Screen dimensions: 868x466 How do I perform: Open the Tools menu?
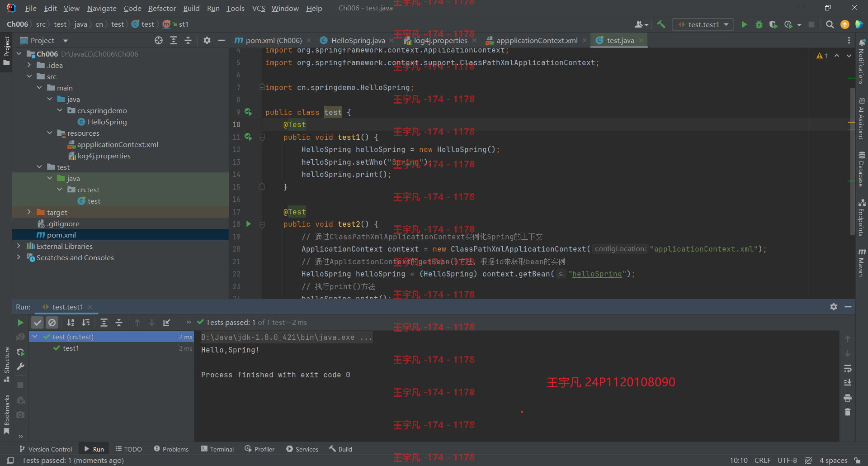tap(235, 8)
